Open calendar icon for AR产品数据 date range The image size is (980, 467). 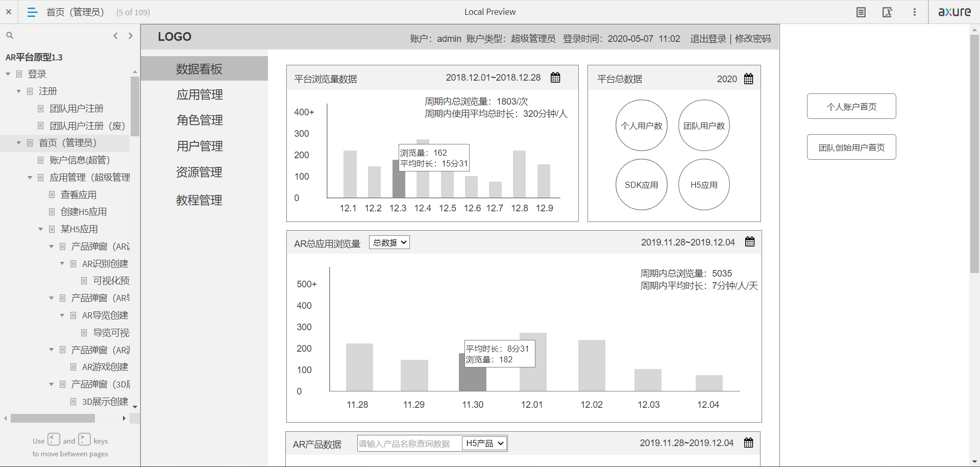pos(748,443)
